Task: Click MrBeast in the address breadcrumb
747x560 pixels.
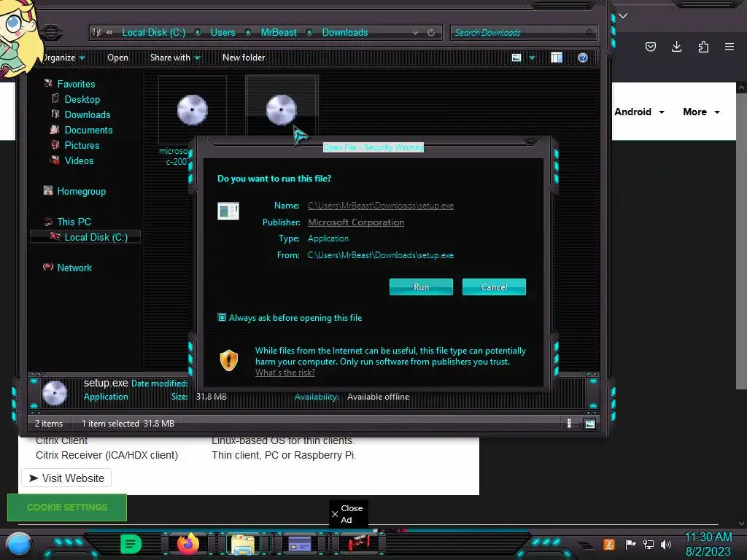Action: (279, 32)
